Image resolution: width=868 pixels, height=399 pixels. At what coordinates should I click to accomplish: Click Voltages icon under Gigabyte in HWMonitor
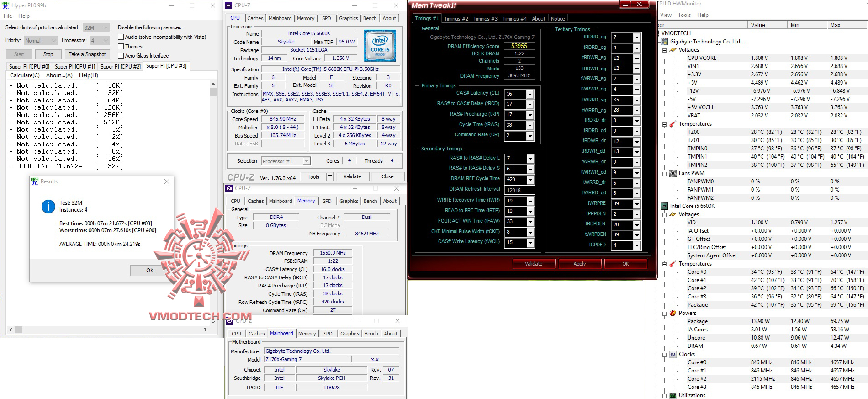point(673,50)
